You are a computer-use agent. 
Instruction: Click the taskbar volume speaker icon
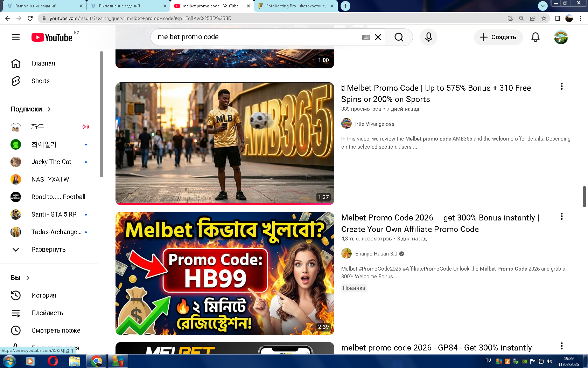pos(549,361)
